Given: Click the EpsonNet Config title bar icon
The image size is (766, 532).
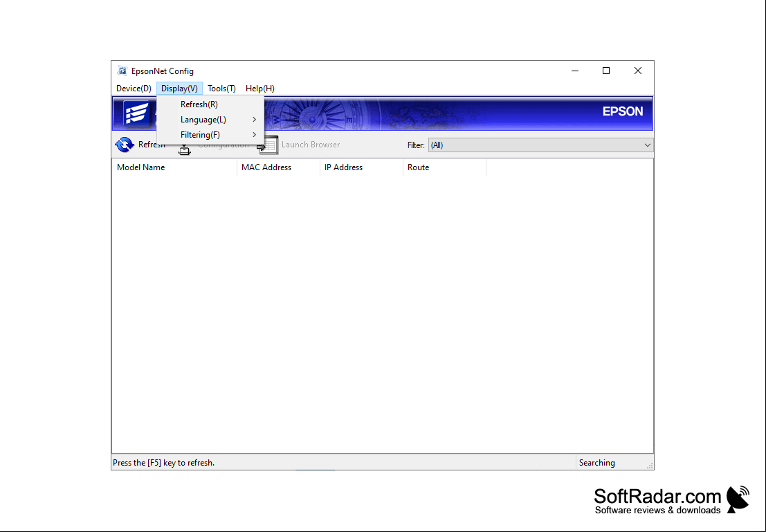Looking at the screenshot, I should pyautogui.click(x=122, y=71).
